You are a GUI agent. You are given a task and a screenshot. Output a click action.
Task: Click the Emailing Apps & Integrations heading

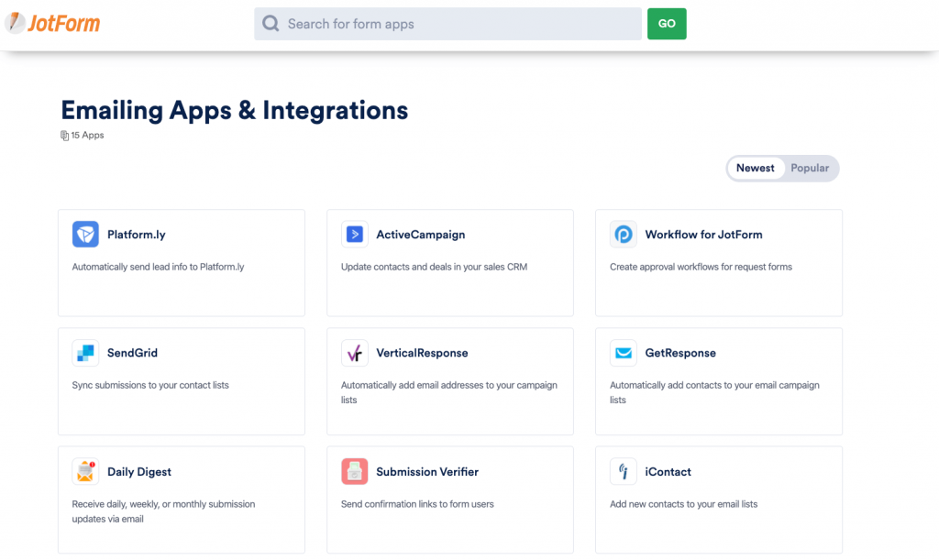click(234, 111)
